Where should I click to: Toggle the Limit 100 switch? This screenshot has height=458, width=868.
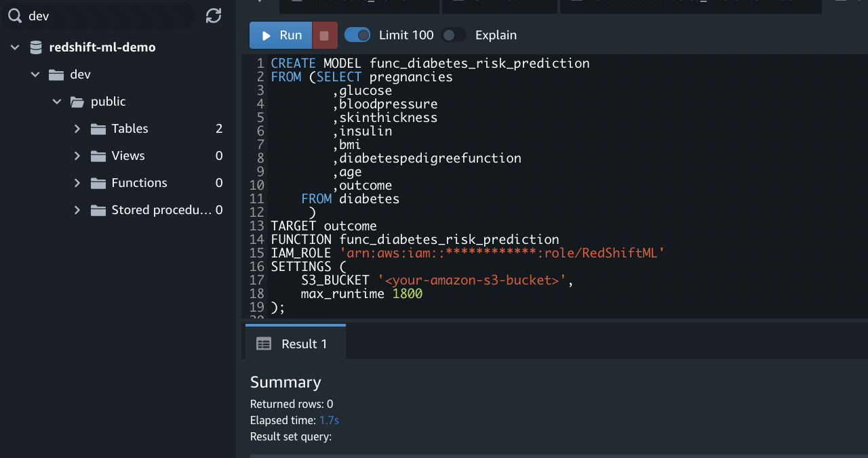[x=357, y=35]
